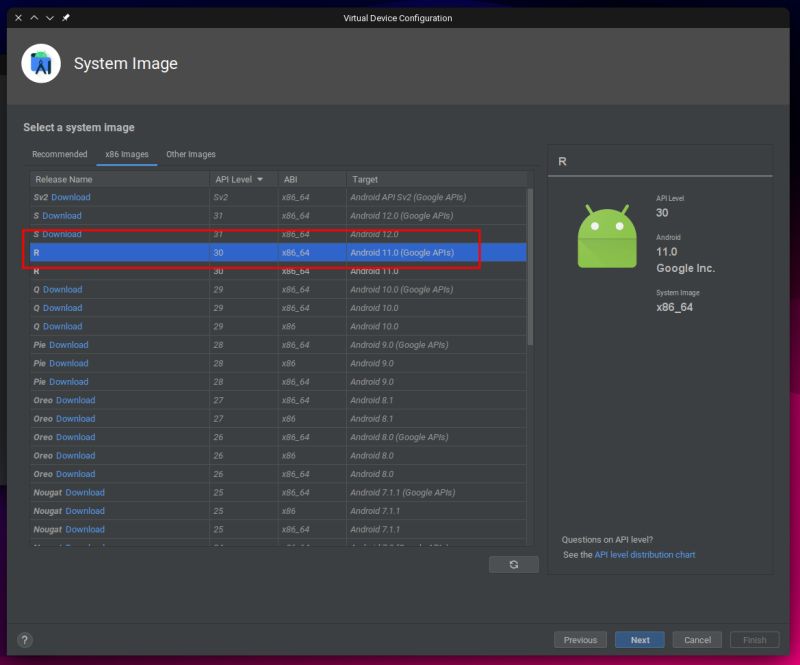Click the down arrow in the title bar
800x665 pixels.
point(48,18)
